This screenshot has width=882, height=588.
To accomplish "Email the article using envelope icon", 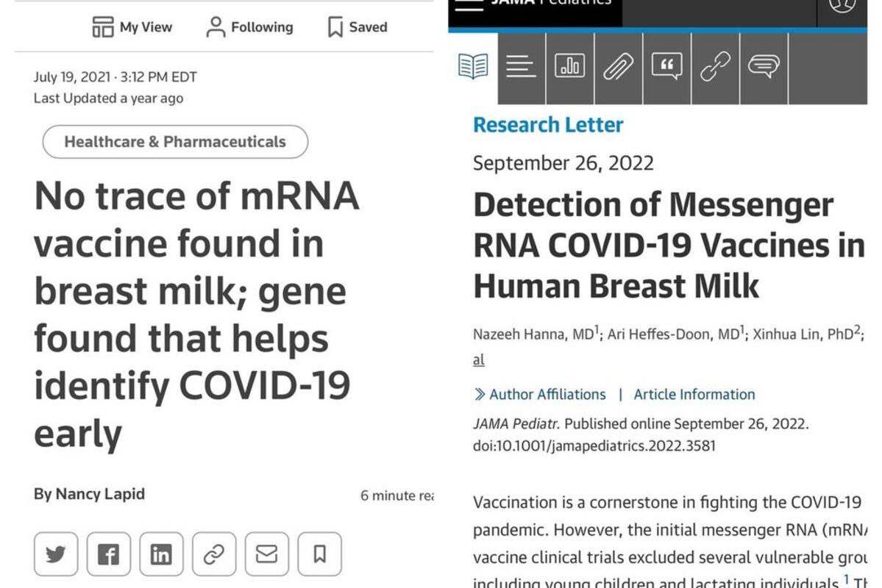I will pos(266,554).
